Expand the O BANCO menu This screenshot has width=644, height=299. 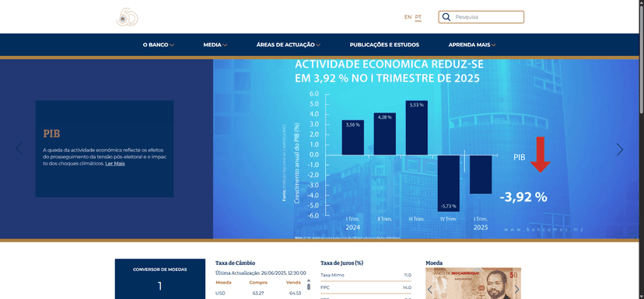[159, 45]
